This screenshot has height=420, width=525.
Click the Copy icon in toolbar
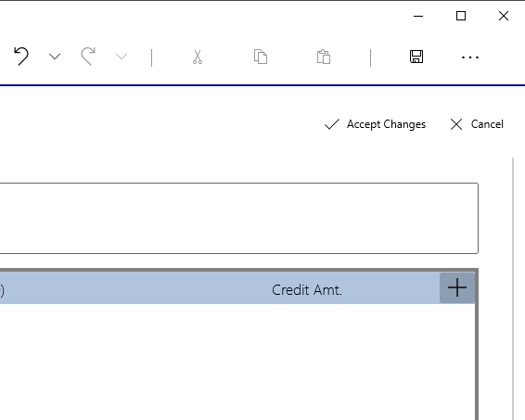pos(261,57)
